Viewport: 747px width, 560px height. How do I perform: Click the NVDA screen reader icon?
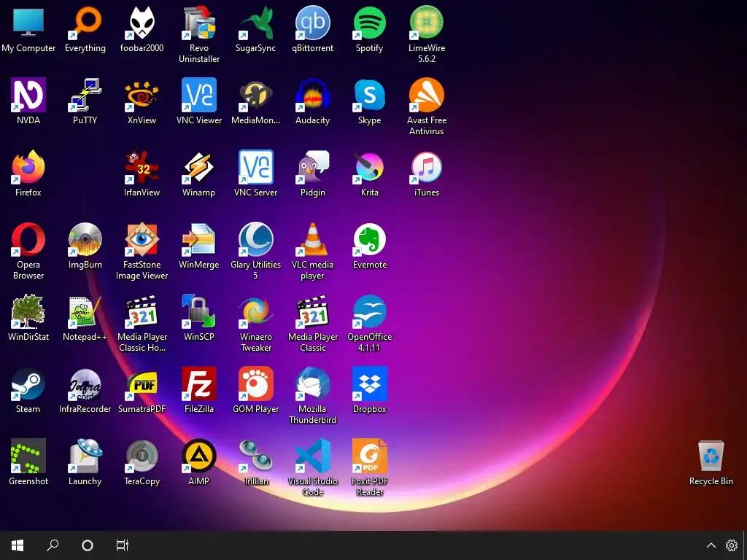click(x=28, y=96)
